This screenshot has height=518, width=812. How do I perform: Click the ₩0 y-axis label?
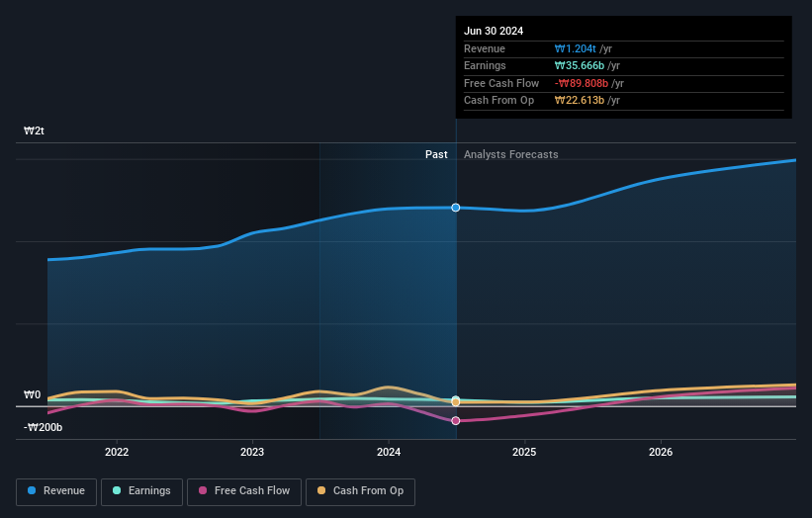click(x=32, y=394)
